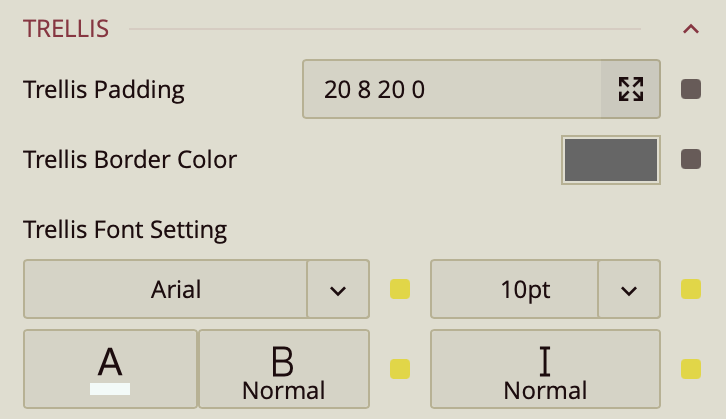
Task: Click yellow indicator square beside Arial font
Action: pos(400,290)
